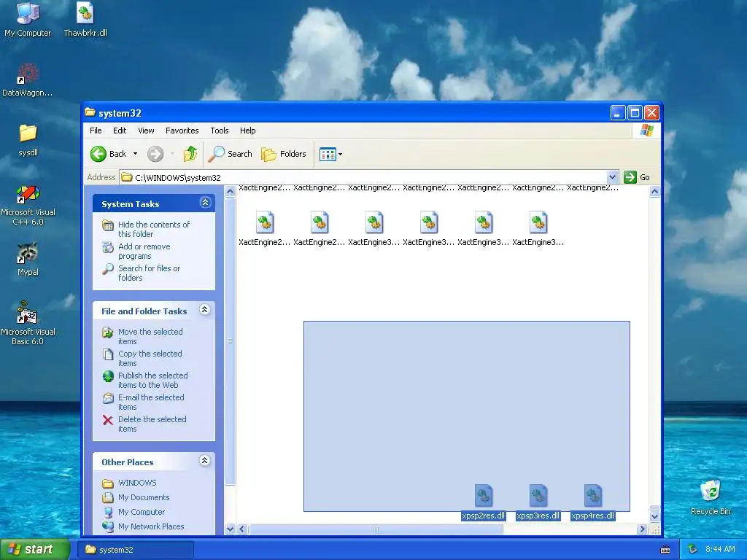Click the Go button

click(637, 177)
